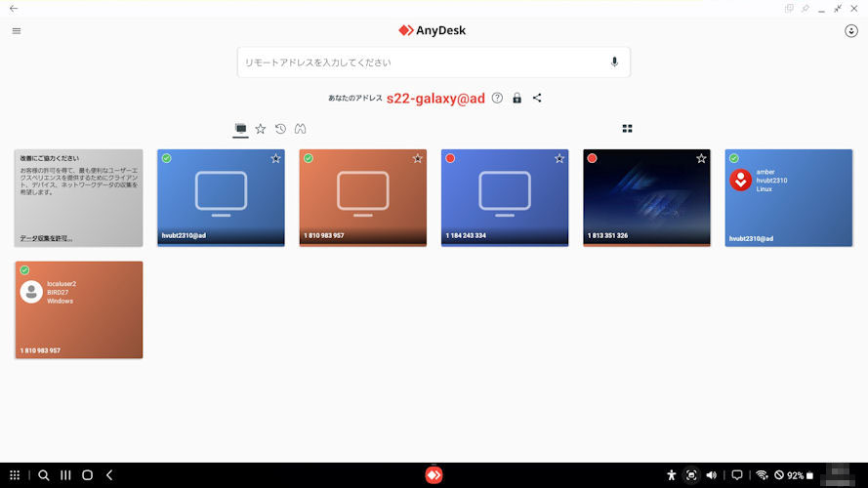Switch to the discovered devices tab
868x488 pixels.
point(240,129)
